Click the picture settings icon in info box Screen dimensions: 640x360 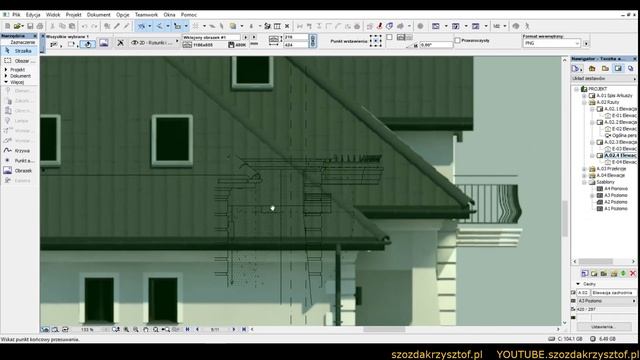(104, 43)
